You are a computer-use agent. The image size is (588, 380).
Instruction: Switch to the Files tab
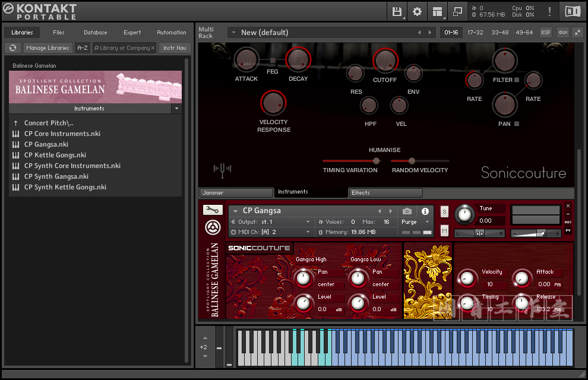(58, 33)
